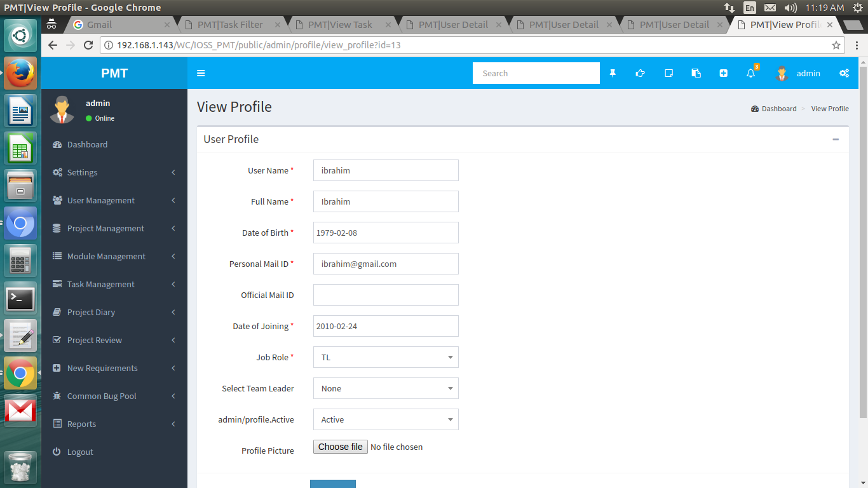Image resolution: width=868 pixels, height=488 pixels.
Task: Expand User Management submenu chevron
Action: pos(173,200)
